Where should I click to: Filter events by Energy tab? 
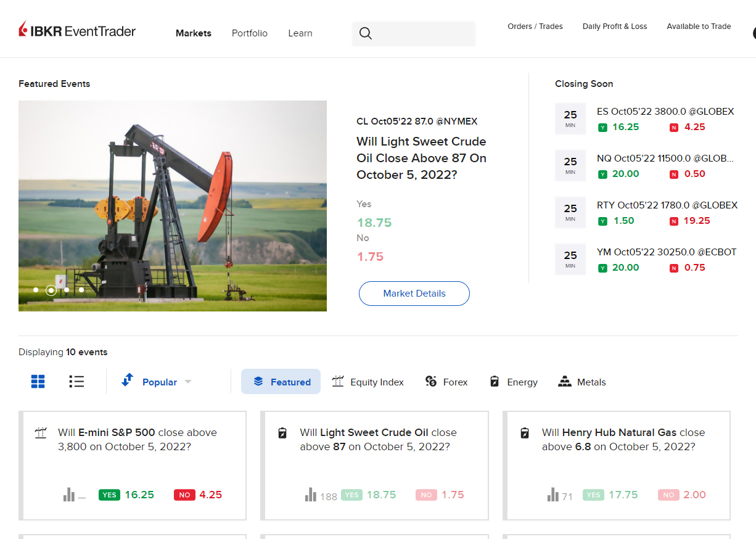pyautogui.click(x=513, y=382)
